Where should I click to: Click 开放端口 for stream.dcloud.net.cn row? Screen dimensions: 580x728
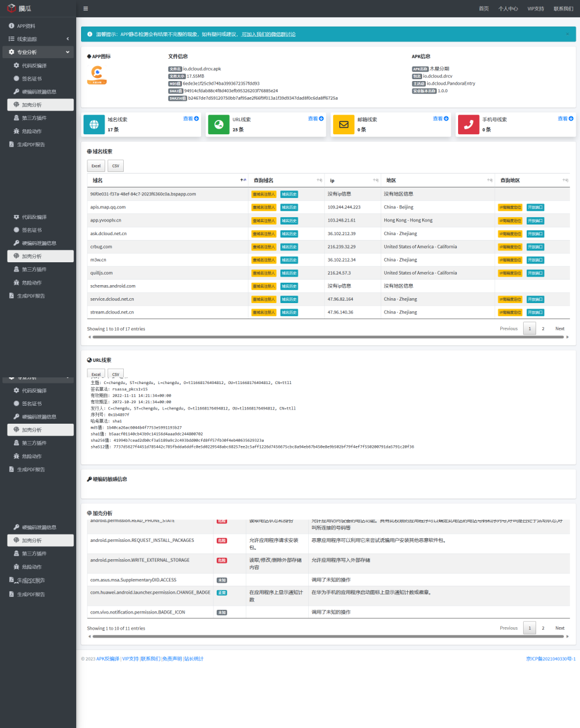(535, 312)
